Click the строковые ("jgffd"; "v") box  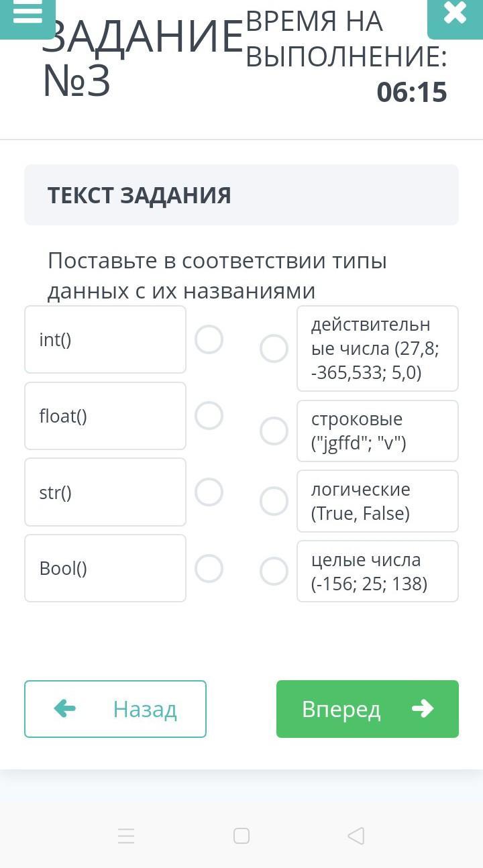click(x=378, y=431)
